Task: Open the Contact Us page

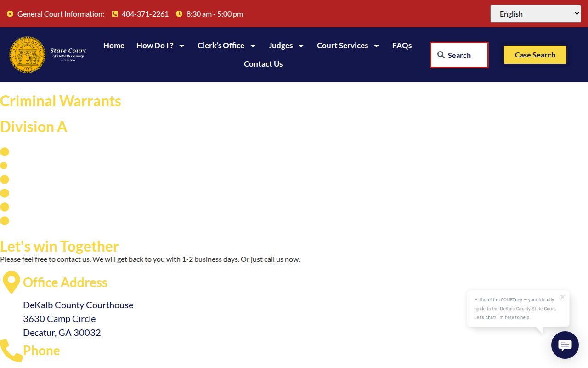Action: [x=263, y=64]
